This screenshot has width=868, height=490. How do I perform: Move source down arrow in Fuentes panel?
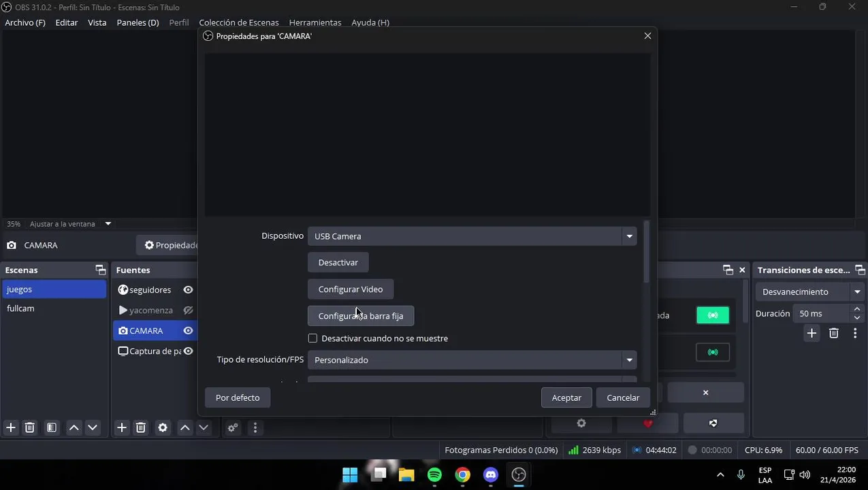204,427
